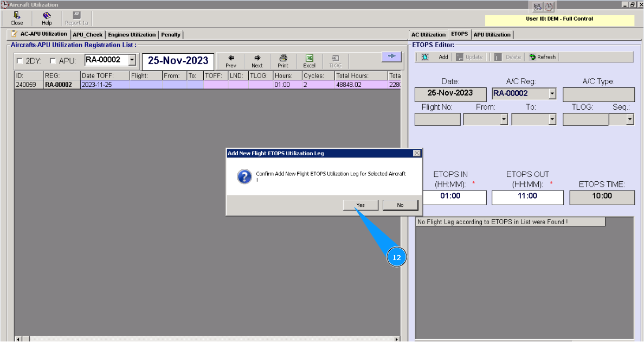
Task: Select the ETOPS tab
Action: pos(459,34)
